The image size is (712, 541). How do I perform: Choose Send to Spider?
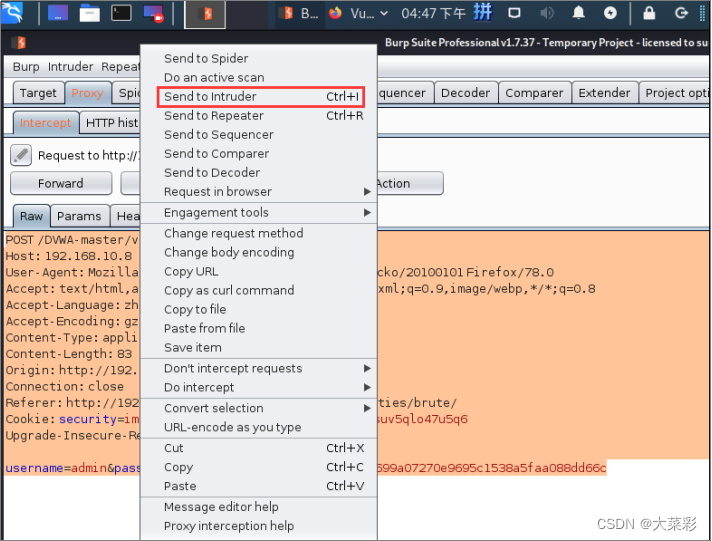(259, 59)
